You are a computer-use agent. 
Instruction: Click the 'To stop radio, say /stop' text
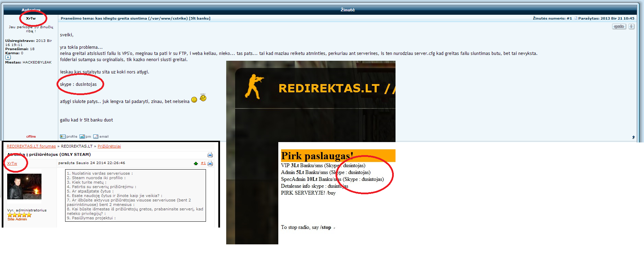click(x=306, y=227)
